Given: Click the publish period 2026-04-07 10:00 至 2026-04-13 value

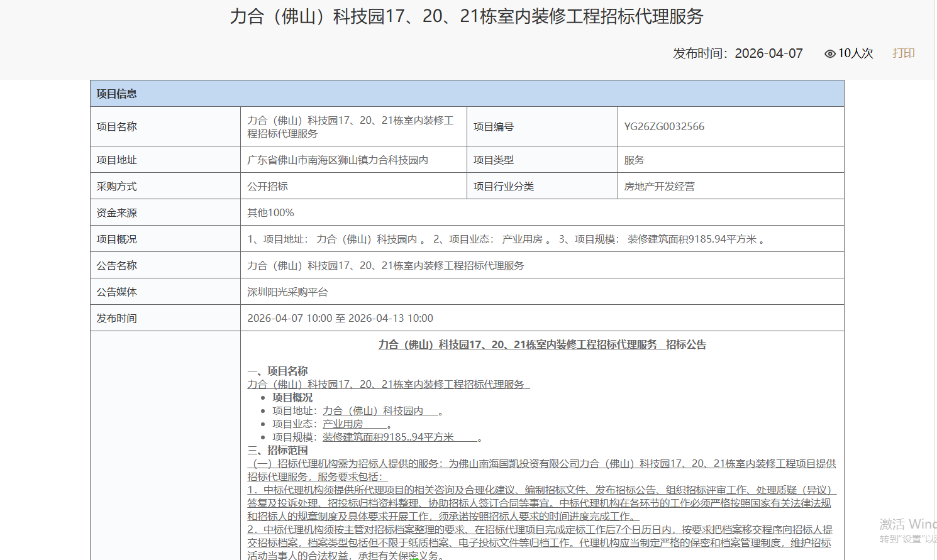Looking at the screenshot, I should point(340,319).
